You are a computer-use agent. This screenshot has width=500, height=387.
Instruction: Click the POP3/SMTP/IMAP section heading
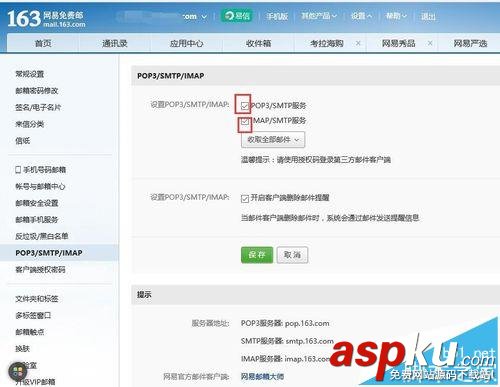[171, 76]
